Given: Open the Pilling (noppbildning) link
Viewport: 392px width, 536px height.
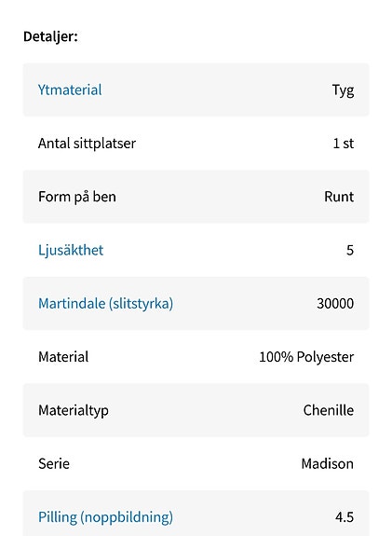Looking at the screenshot, I should (105, 516).
